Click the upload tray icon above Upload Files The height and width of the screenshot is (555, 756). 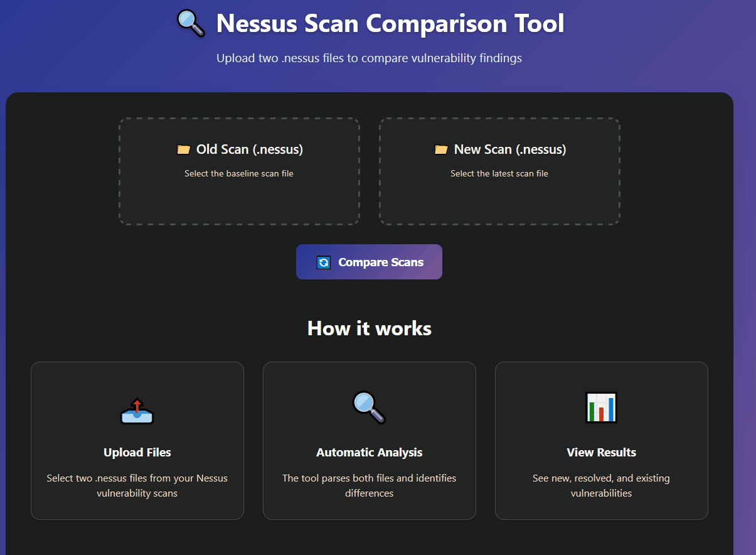click(x=137, y=410)
